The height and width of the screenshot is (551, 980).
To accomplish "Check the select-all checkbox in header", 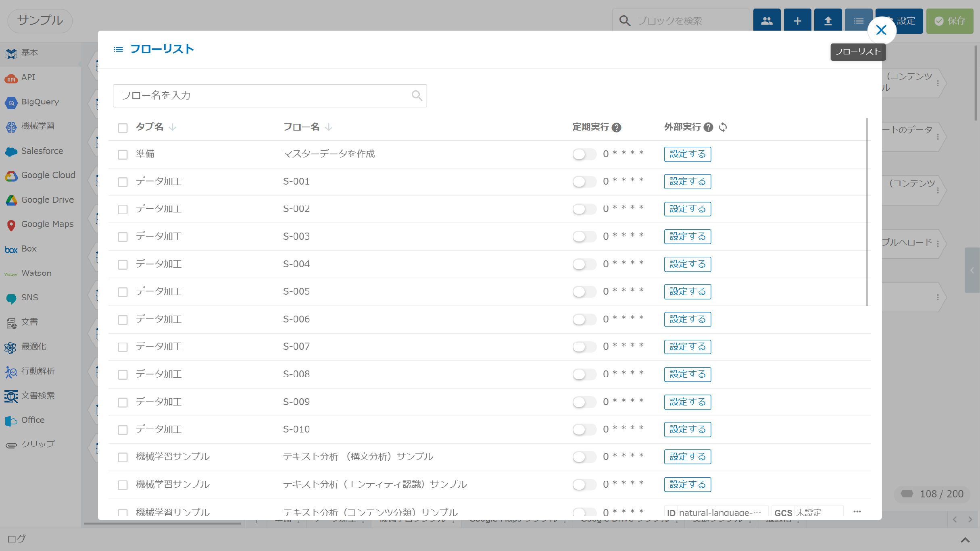I will coord(123,128).
